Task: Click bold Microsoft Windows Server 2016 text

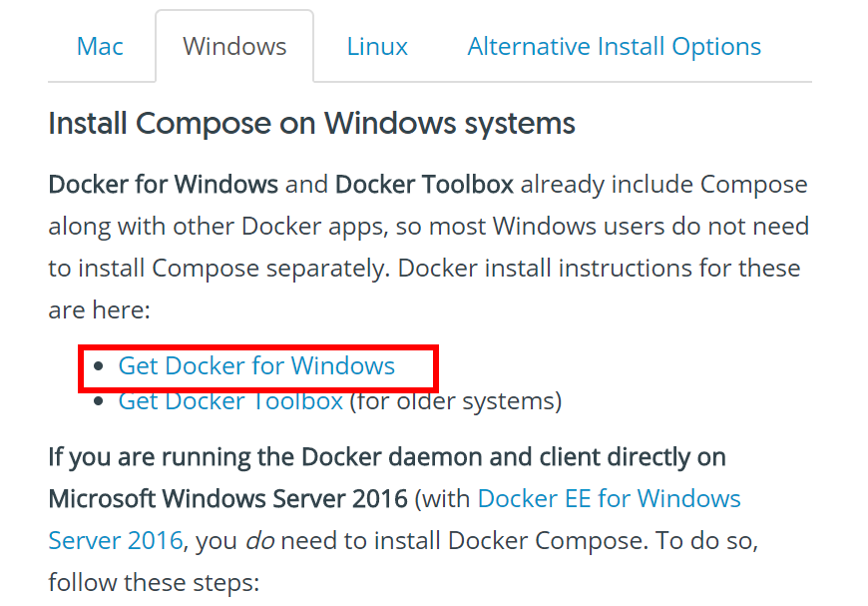Action: (x=228, y=498)
